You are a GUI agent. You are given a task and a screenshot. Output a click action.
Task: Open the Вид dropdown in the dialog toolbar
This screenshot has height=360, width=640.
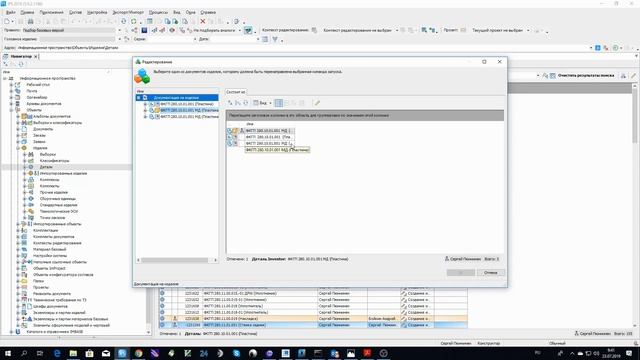click(262, 103)
